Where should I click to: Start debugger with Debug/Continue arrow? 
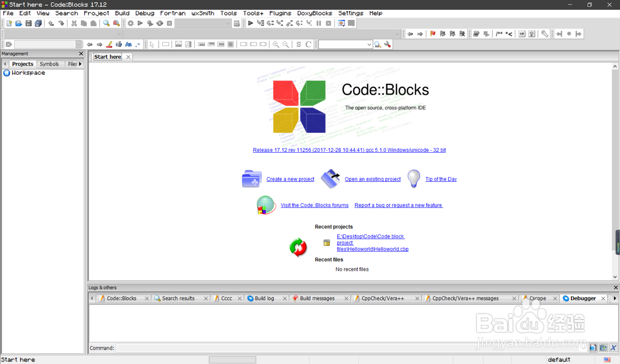tap(251, 23)
